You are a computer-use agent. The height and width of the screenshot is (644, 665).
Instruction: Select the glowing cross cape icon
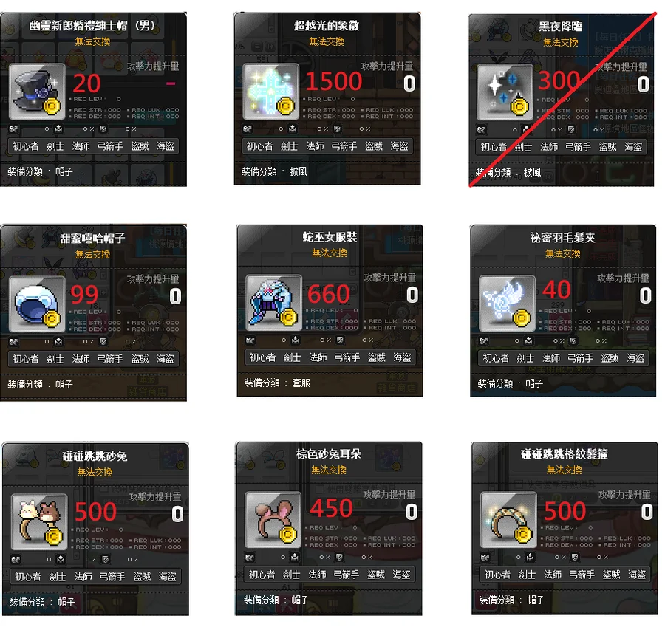[x=271, y=92]
